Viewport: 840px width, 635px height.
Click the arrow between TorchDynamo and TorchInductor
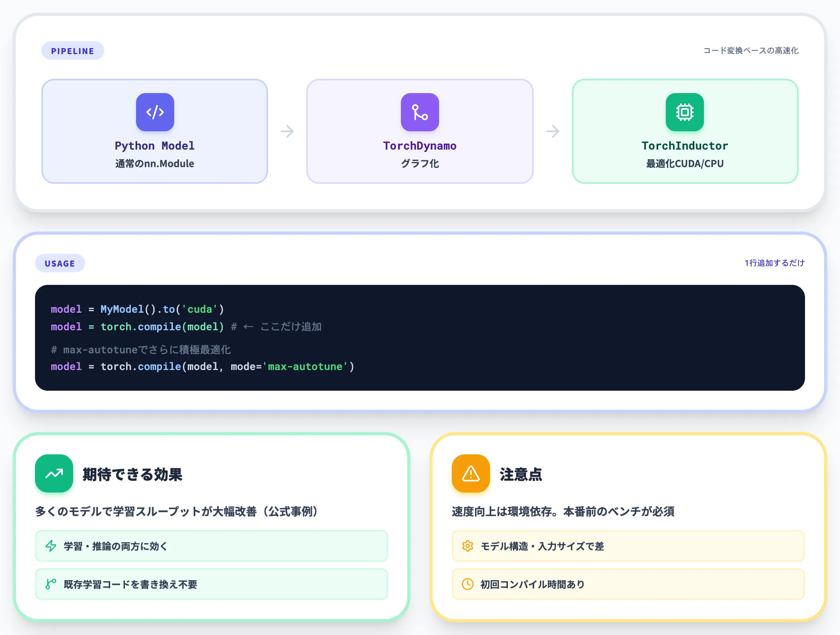pyautogui.click(x=553, y=131)
